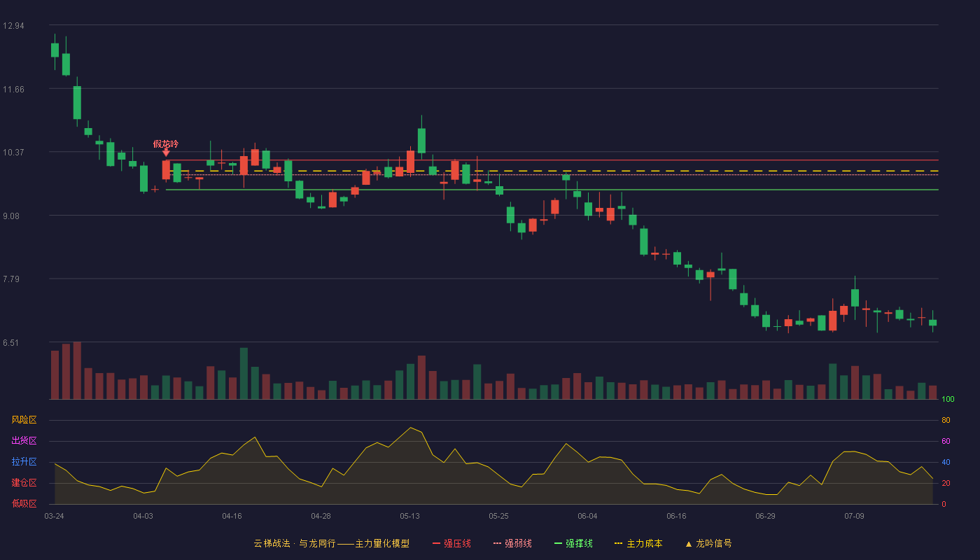Click the 假龙吟 signal annotation
Viewport: 980px width, 560px height.
[166, 144]
